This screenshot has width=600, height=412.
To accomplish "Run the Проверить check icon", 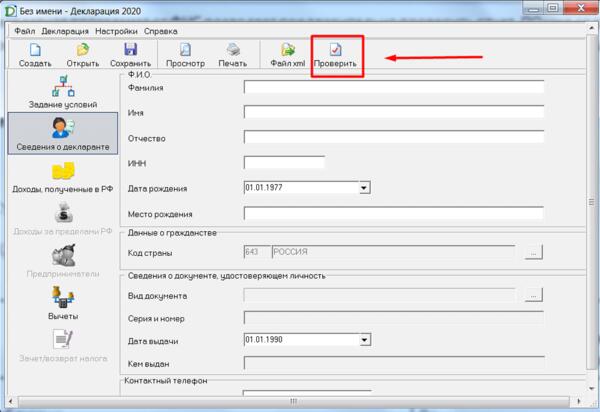I will tap(335, 54).
